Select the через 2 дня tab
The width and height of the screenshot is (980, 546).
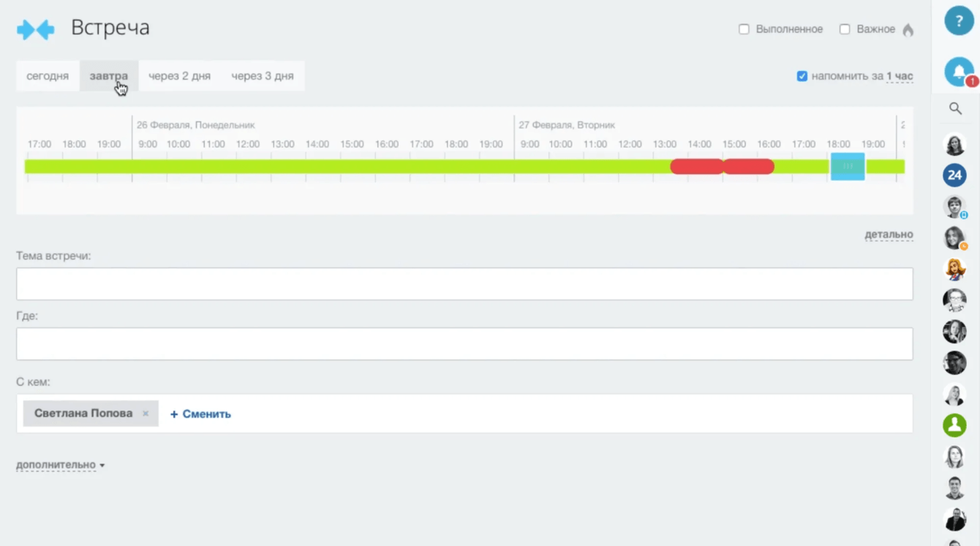coord(179,76)
